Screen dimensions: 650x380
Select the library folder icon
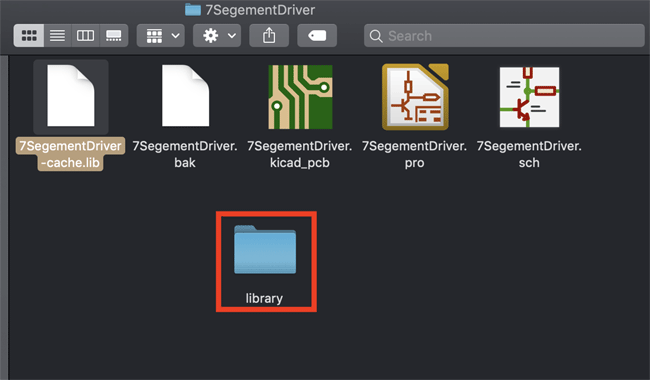265,249
